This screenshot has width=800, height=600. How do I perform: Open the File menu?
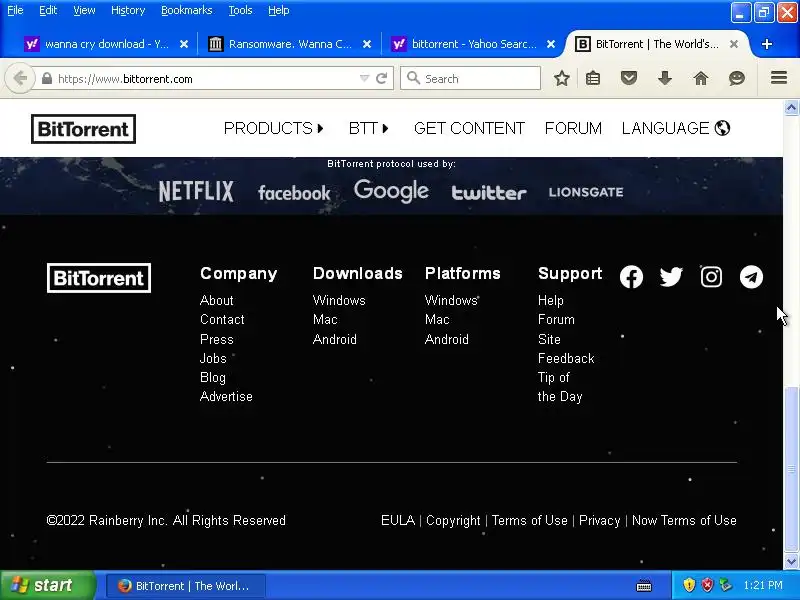[15, 10]
